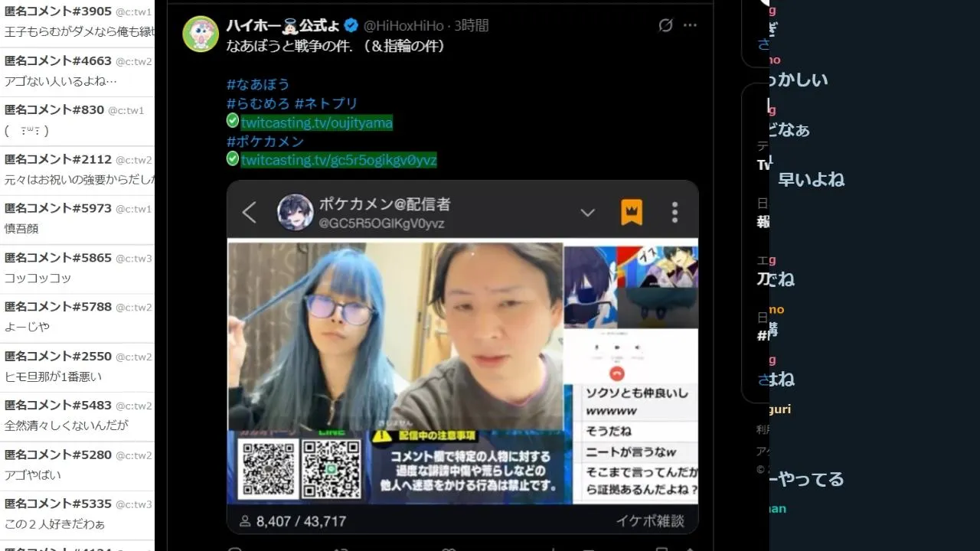Click the anime avatar thumbnail with eye mask

pos(590,286)
